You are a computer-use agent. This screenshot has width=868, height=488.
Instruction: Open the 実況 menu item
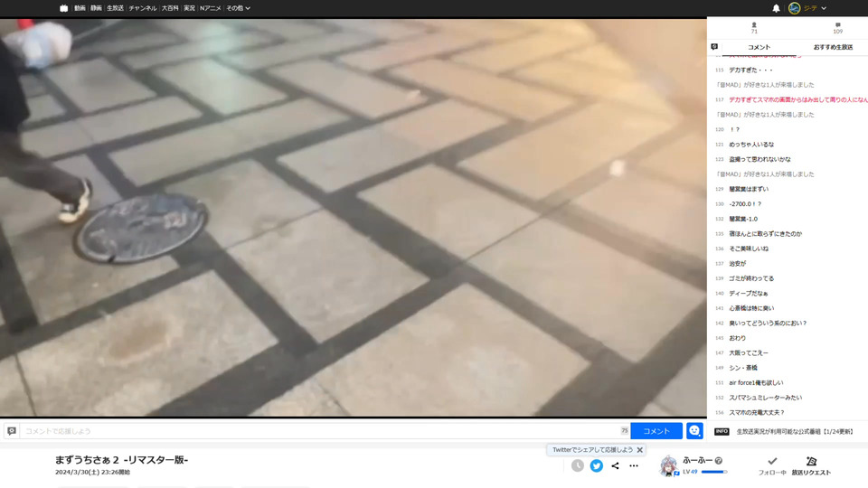point(189,8)
